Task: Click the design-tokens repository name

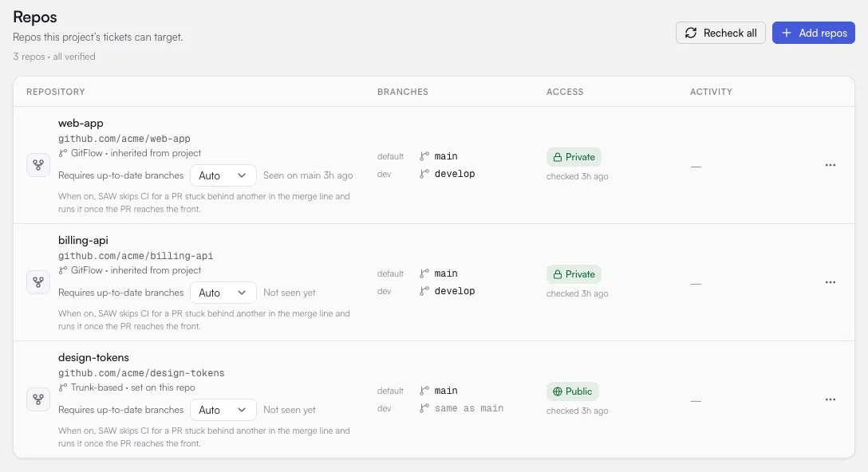Action: [x=93, y=357]
